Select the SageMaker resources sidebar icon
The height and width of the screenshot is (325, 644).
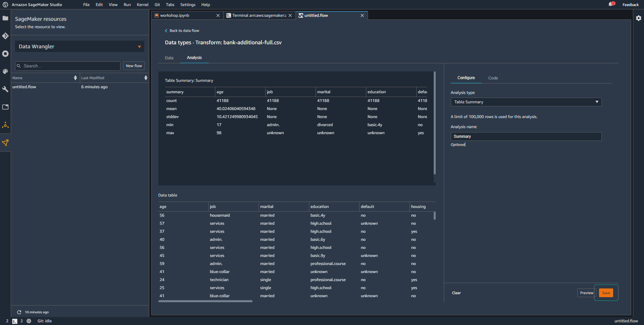tap(5, 143)
